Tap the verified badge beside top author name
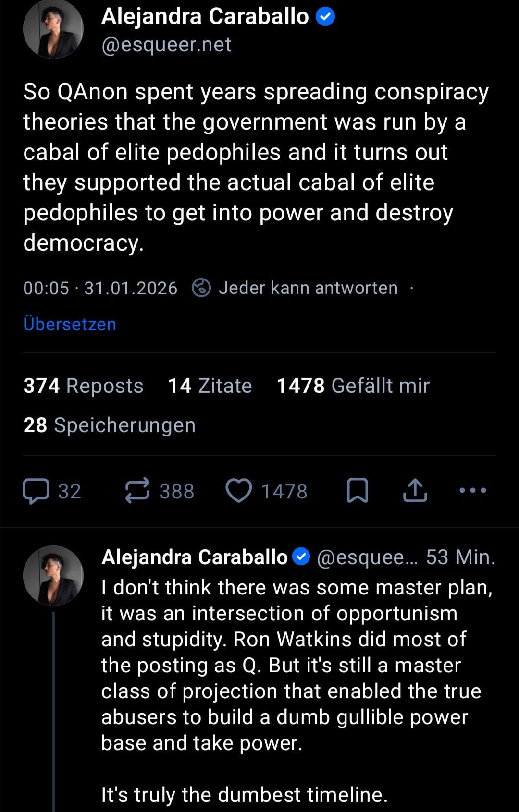 [x=325, y=17]
